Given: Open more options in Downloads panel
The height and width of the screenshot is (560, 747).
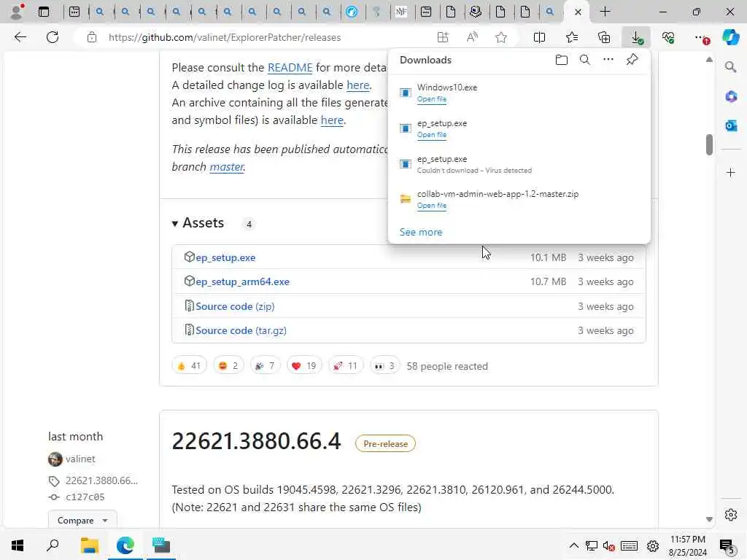Looking at the screenshot, I should tap(608, 60).
